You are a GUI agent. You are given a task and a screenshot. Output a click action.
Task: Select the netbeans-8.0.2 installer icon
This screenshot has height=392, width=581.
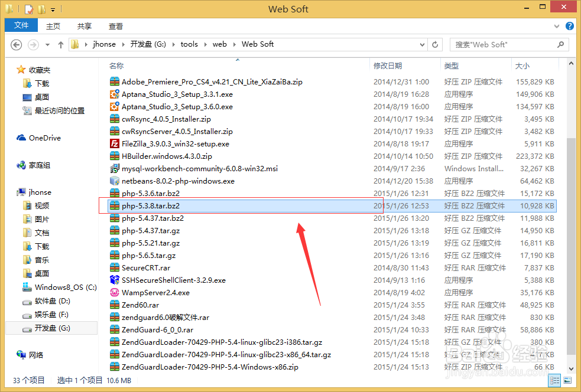(115, 181)
